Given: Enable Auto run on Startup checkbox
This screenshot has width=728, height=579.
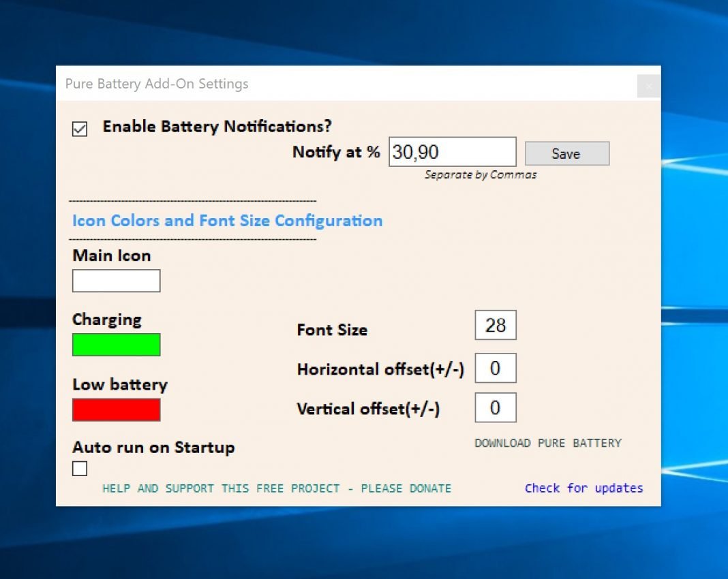Looking at the screenshot, I should (x=79, y=469).
